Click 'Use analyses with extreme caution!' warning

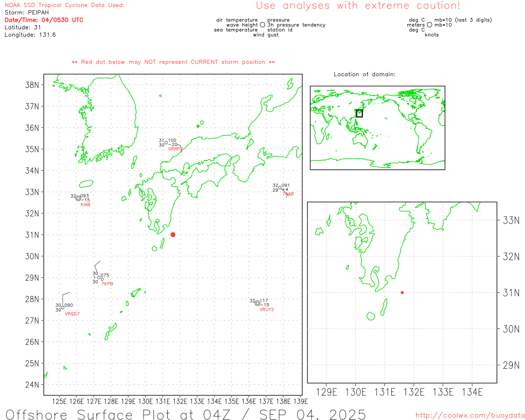358,6
